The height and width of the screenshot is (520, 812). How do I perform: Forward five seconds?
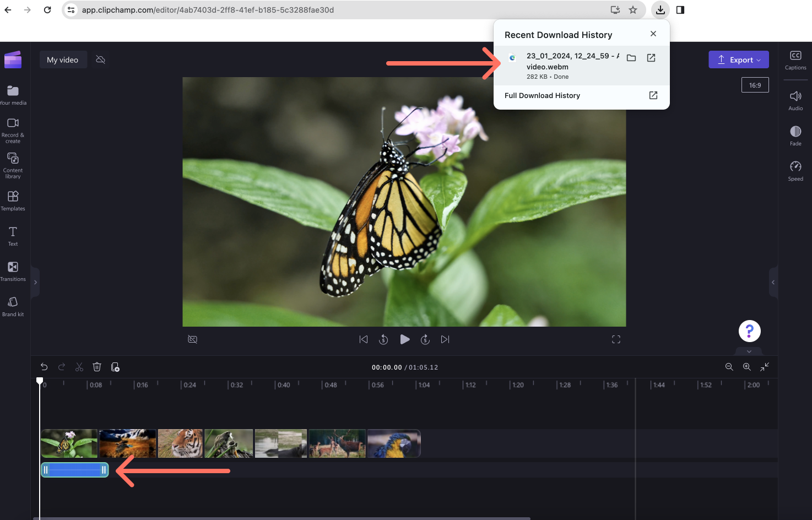pos(425,339)
